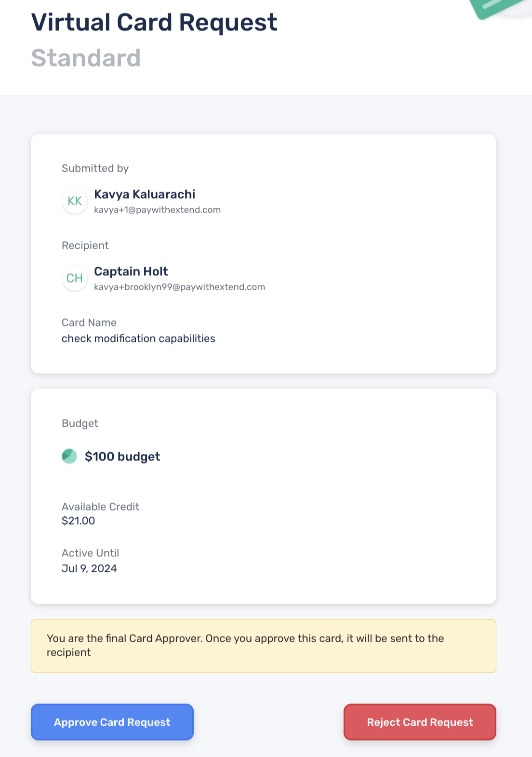
Task: Click the yellow final Card Approver notice
Action: (x=264, y=646)
